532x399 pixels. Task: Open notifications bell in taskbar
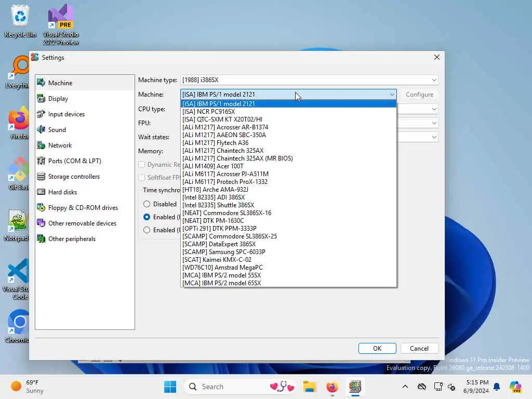[497, 387]
